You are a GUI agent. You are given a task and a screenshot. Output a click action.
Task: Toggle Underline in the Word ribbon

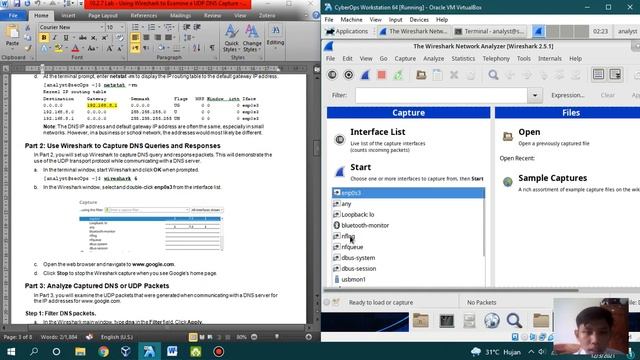click(x=66, y=38)
